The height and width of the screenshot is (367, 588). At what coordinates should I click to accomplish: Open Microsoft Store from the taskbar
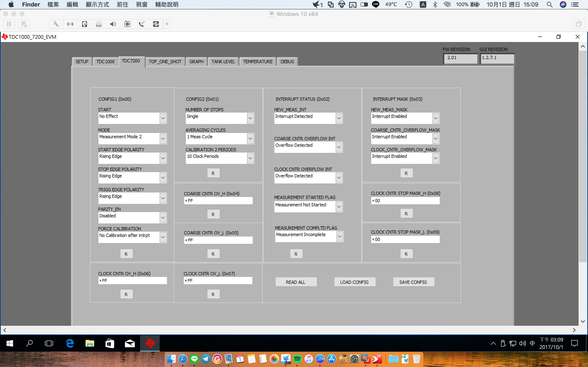110,343
